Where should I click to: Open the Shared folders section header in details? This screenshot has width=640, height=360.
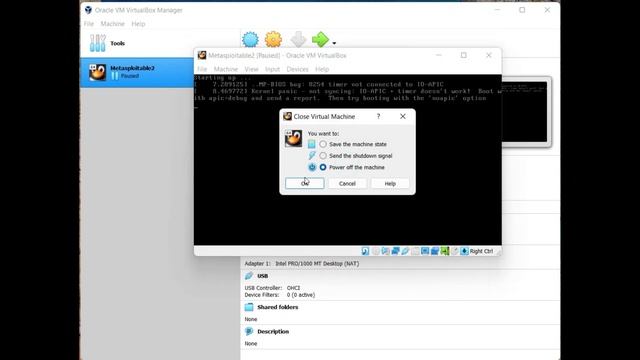point(278,307)
